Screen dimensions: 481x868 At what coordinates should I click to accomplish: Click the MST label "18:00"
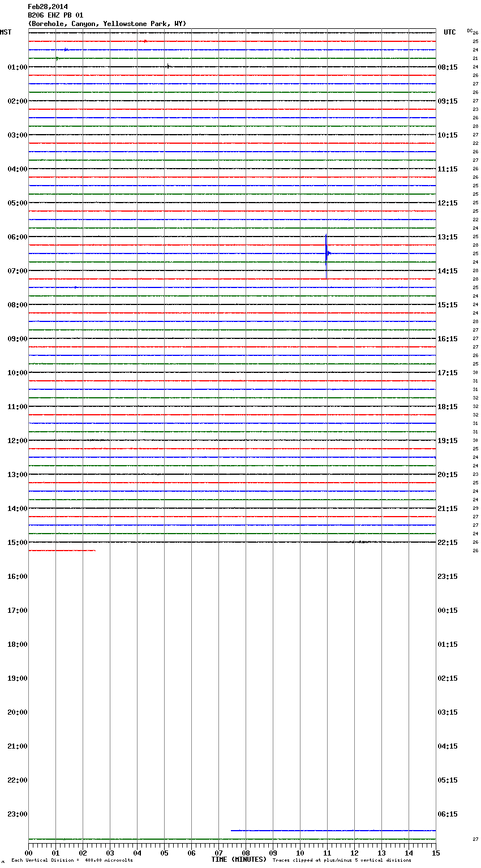click(x=18, y=644)
